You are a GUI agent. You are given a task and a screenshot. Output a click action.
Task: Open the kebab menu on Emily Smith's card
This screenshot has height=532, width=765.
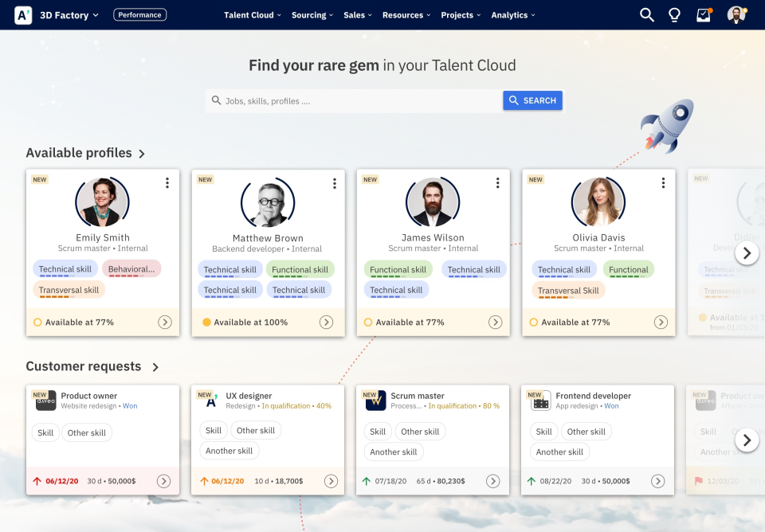(x=167, y=182)
